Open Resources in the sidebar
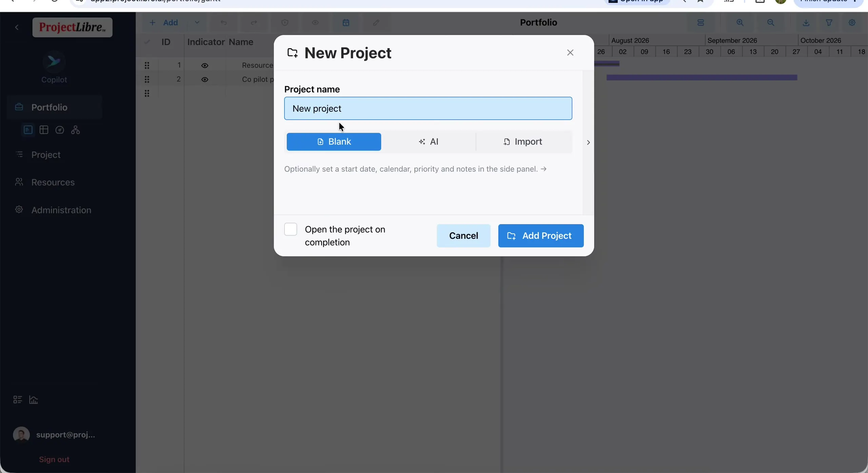This screenshot has width=868, height=473. [53, 182]
